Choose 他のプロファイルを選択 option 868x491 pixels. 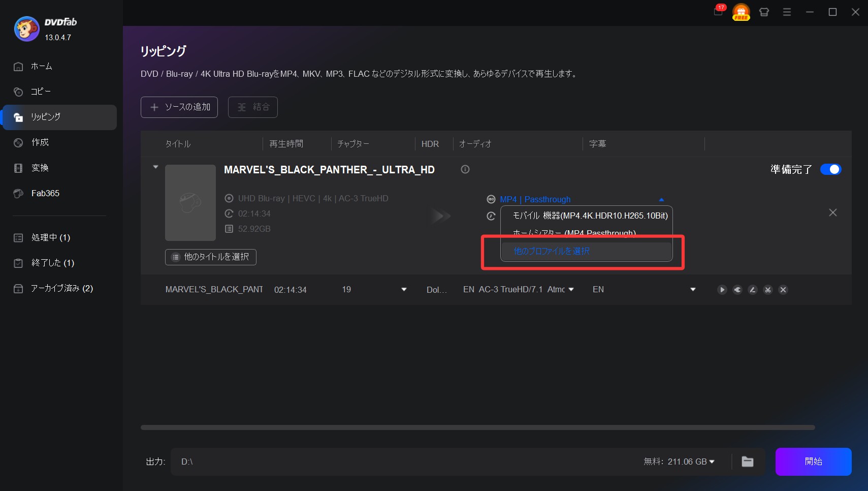click(587, 251)
